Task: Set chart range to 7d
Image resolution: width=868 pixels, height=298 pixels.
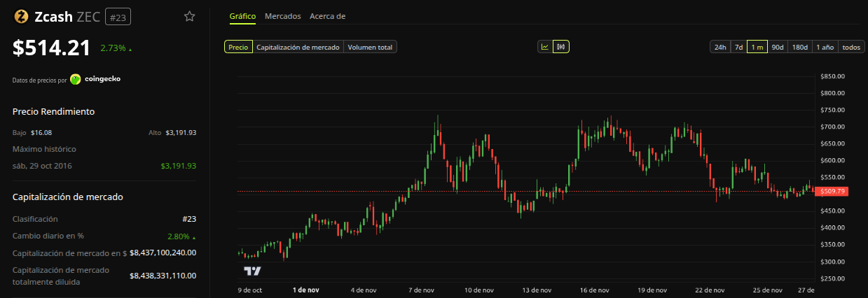Action: click(738, 47)
